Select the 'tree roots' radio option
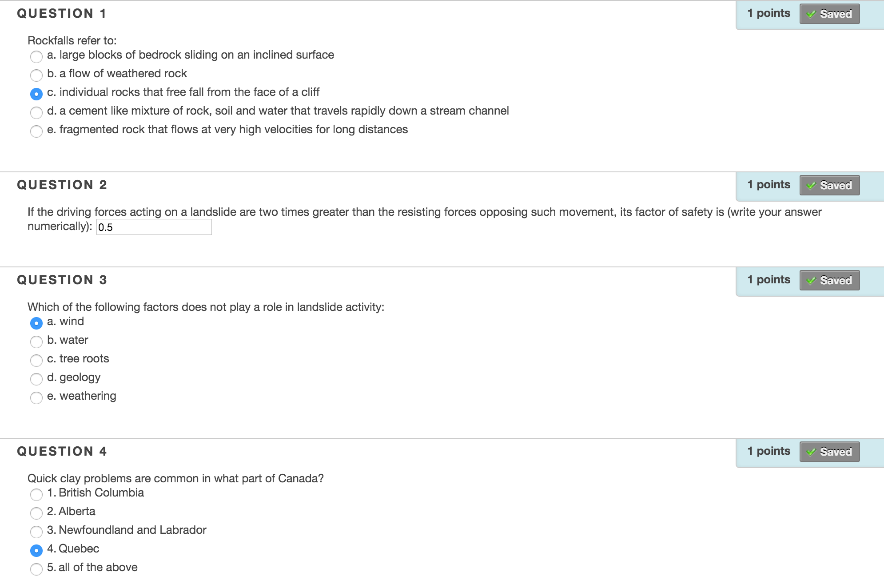 (36, 360)
